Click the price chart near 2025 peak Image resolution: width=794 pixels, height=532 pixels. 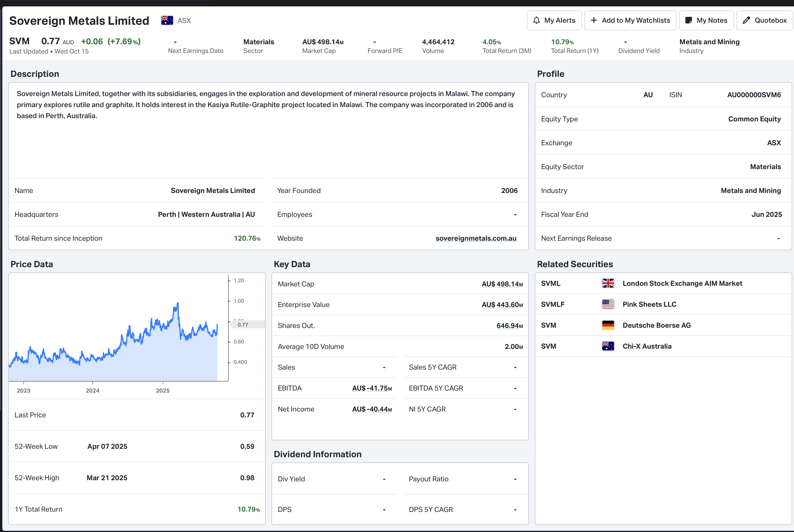[177, 305]
